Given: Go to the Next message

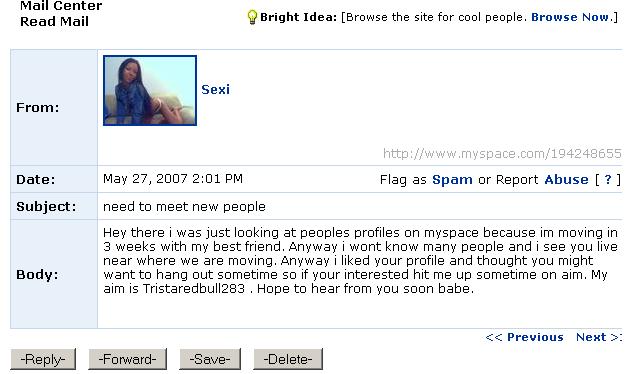Looking at the screenshot, I should (591, 337).
